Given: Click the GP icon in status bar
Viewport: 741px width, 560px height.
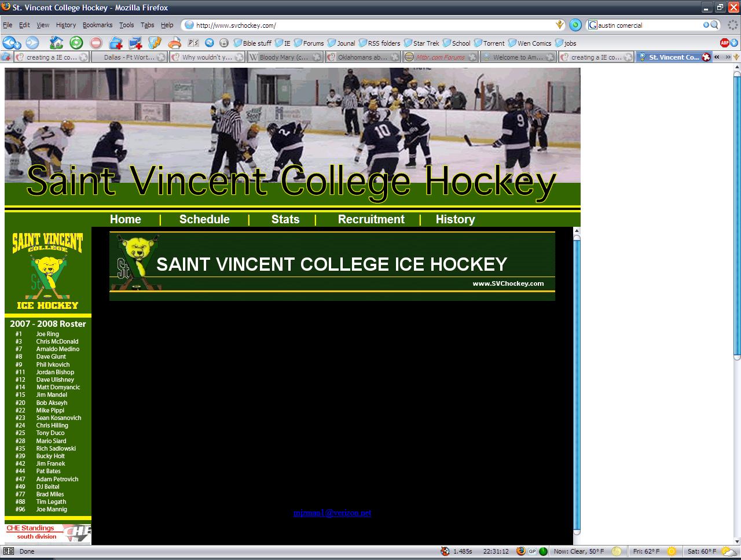Looking at the screenshot, I should click(532, 551).
